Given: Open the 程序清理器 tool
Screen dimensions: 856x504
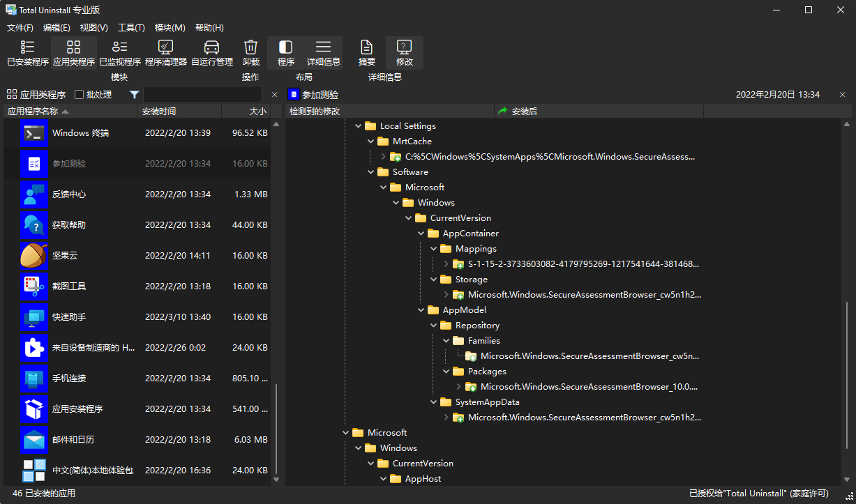Looking at the screenshot, I should 165,53.
